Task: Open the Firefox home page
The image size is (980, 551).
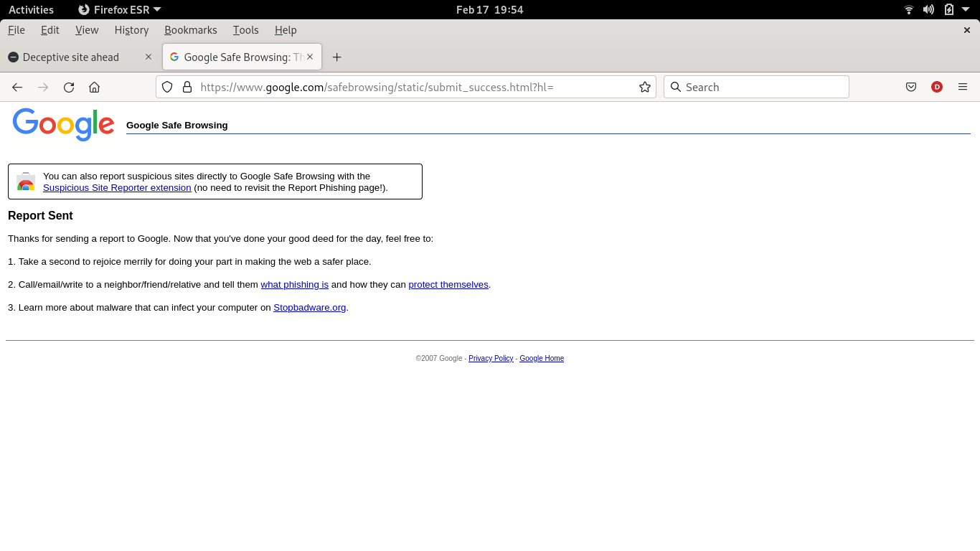Action: (94, 87)
